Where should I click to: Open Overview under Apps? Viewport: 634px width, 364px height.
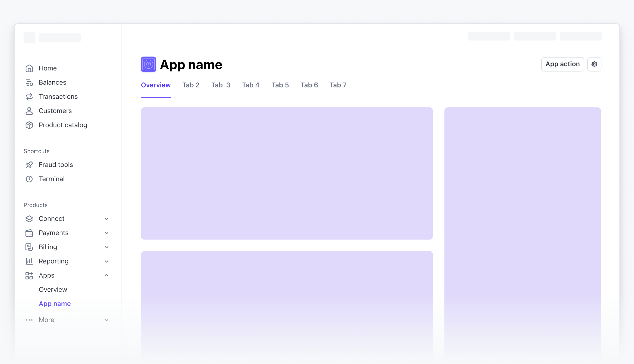(x=53, y=290)
